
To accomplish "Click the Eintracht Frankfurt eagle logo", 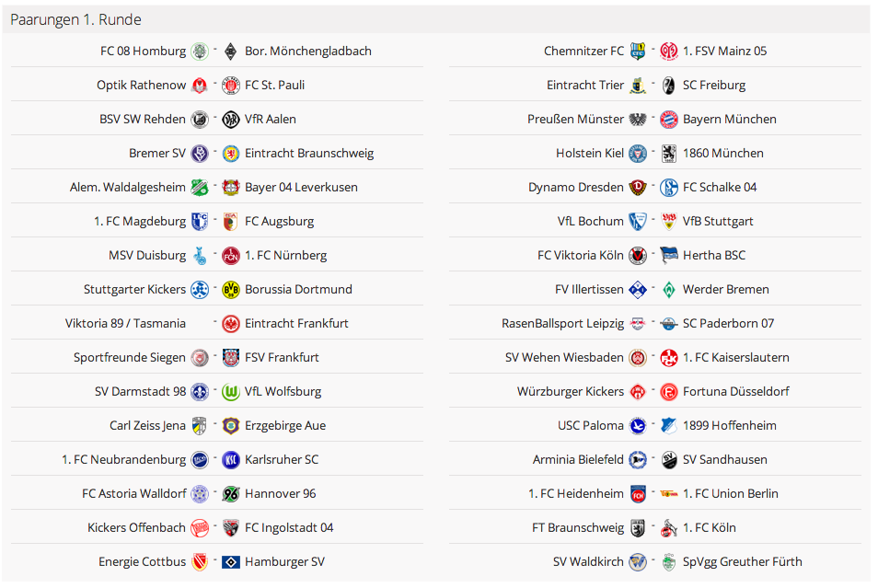I will coord(231,323).
